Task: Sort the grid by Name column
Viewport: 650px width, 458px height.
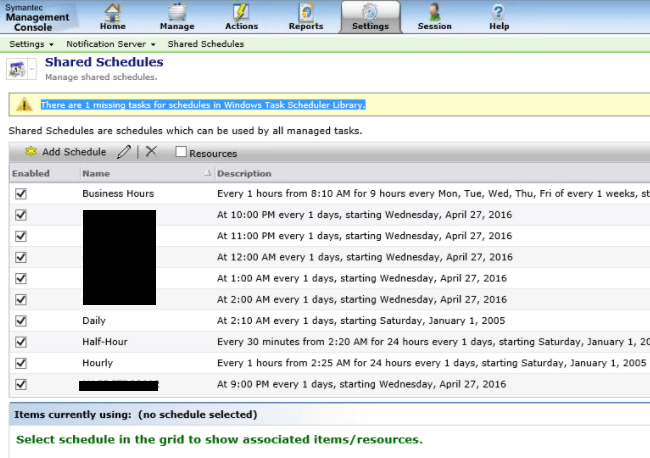Action: pos(96,174)
